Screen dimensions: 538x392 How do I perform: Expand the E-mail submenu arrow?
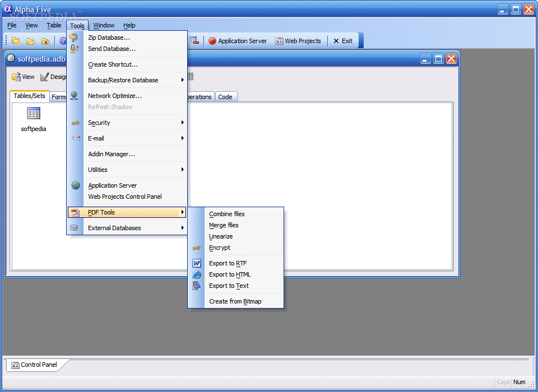coord(183,138)
